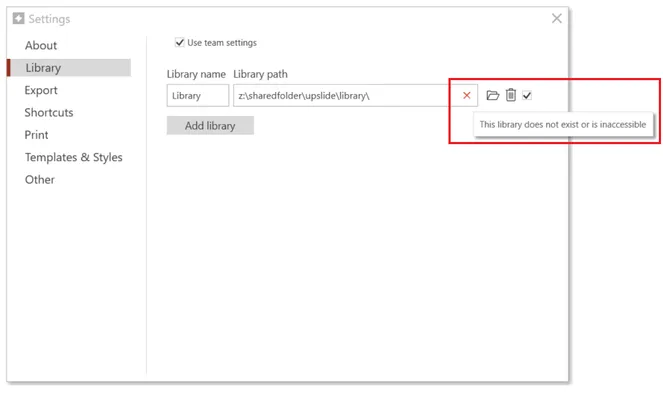Go to the Export settings section
The height and width of the screenshot is (395, 663).
41,90
